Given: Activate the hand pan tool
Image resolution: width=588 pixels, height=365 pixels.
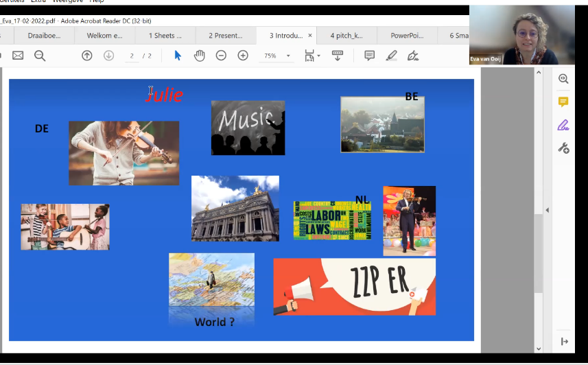Looking at the screenshot, I should point(200,56).
